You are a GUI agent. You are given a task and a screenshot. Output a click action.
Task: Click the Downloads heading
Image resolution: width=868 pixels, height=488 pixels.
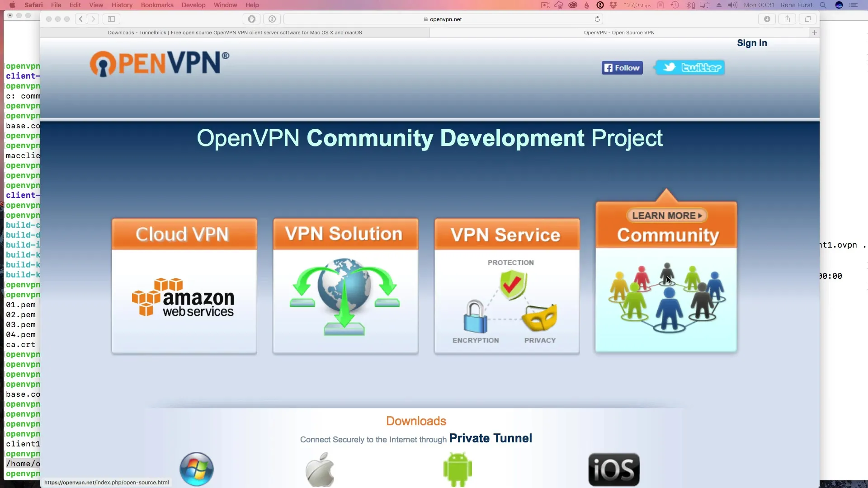tap(416, 421)
